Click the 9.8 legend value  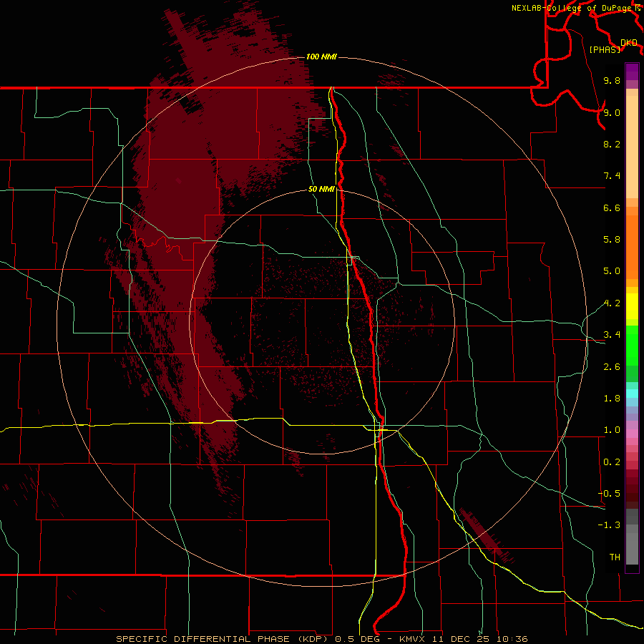click(612, 80)
